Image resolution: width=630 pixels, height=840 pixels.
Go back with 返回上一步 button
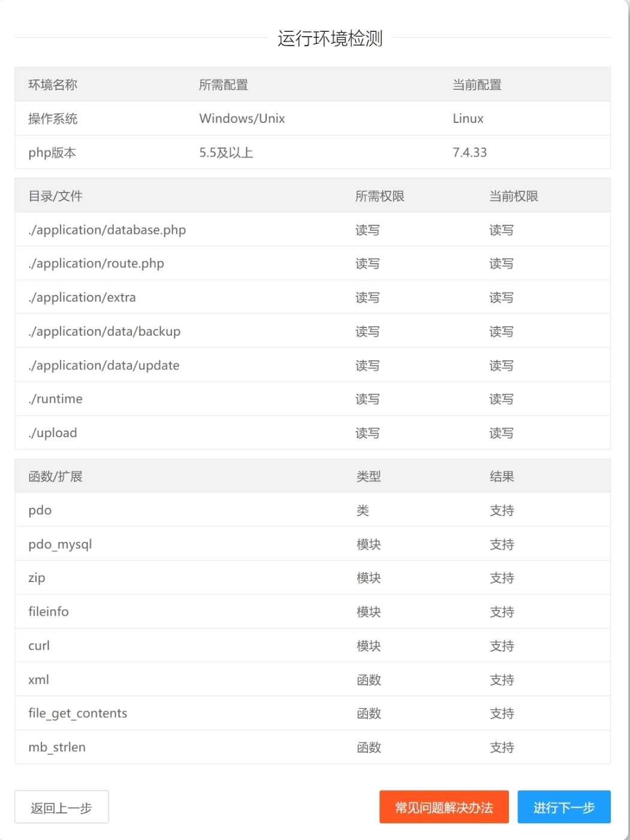tap(62, 807)
